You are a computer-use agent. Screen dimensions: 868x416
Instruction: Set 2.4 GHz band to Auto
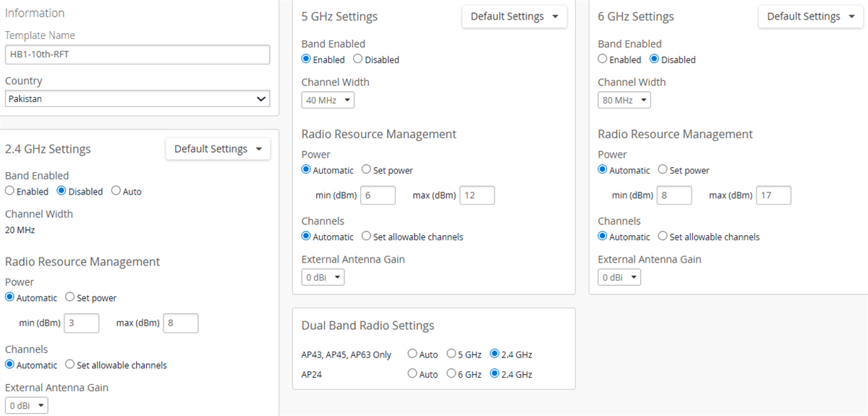pyautogui.click(x=116, y=192)
